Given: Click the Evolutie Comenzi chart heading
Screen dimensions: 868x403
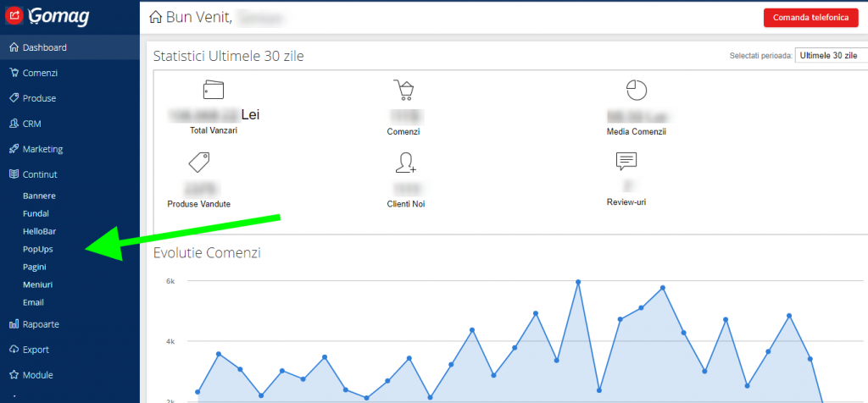Looking at the screenshot, I should (207, 253).
